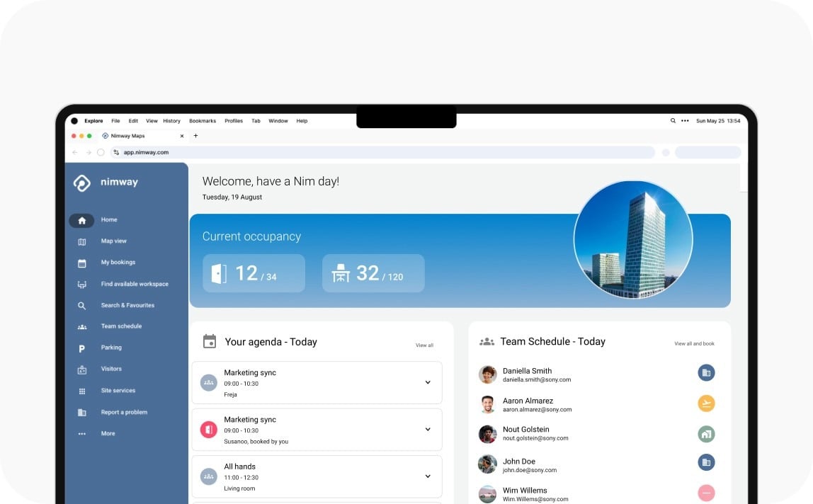Viewport: 813px width, 504px height.
Task: Open Map view from sidebar icon
Action: click(82, 241)
